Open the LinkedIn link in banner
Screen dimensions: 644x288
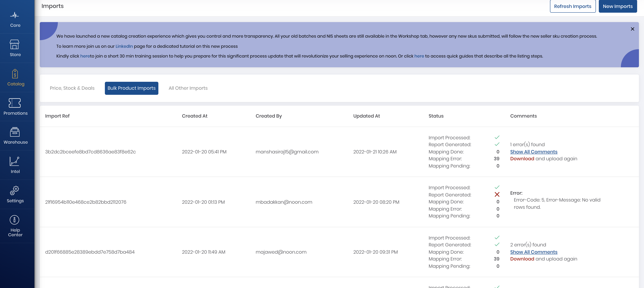124,46
